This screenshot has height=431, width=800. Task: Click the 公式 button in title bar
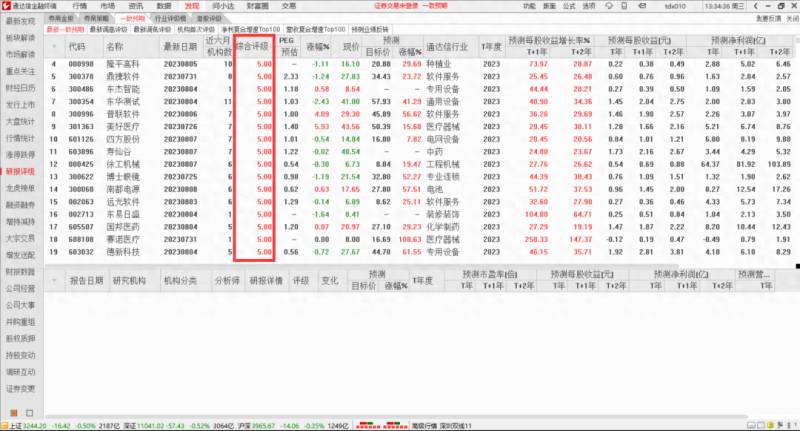[x=569, y=6]
